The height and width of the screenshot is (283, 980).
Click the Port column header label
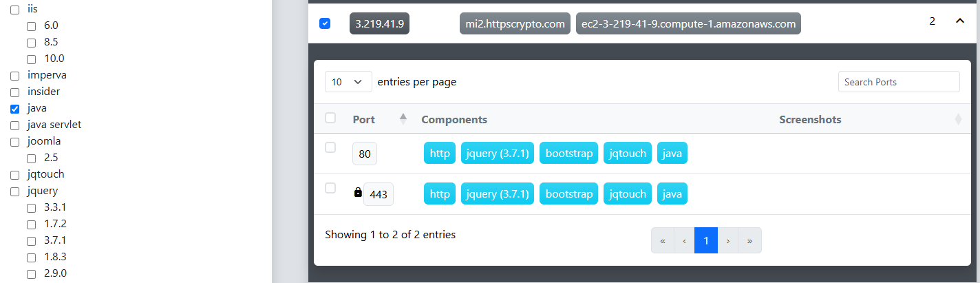363,119
